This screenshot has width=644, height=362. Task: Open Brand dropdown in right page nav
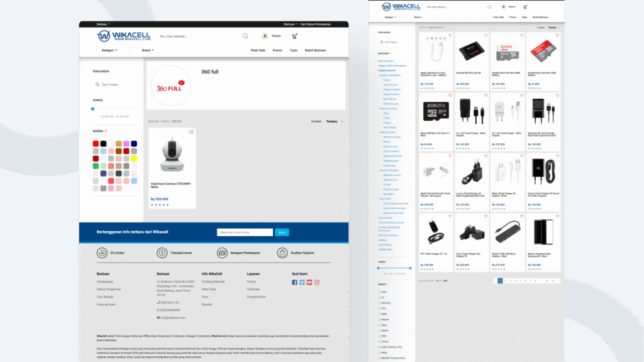(418, 17)
